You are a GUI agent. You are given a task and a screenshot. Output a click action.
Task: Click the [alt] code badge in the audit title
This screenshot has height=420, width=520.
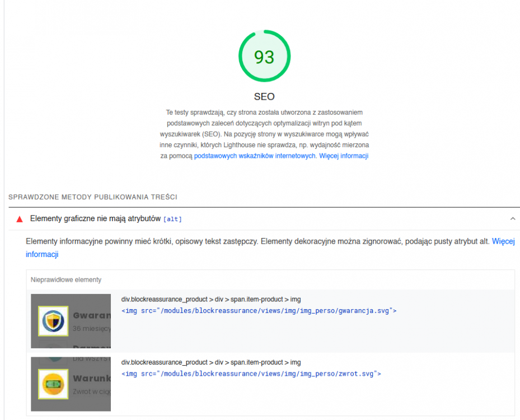tap(172, 219)
